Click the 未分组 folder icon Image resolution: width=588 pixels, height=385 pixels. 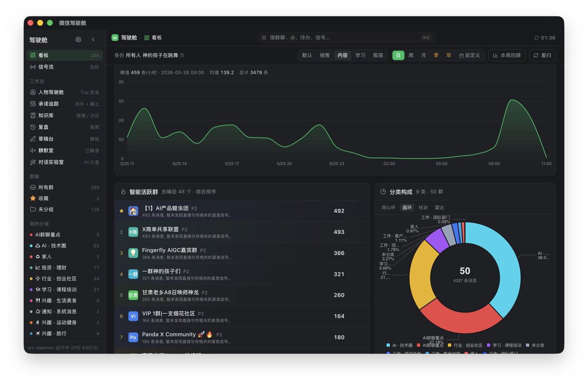coord(33,209)
